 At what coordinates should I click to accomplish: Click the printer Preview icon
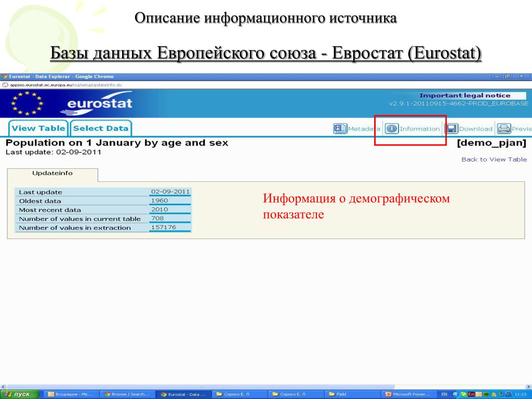click(x=504, y=129)
